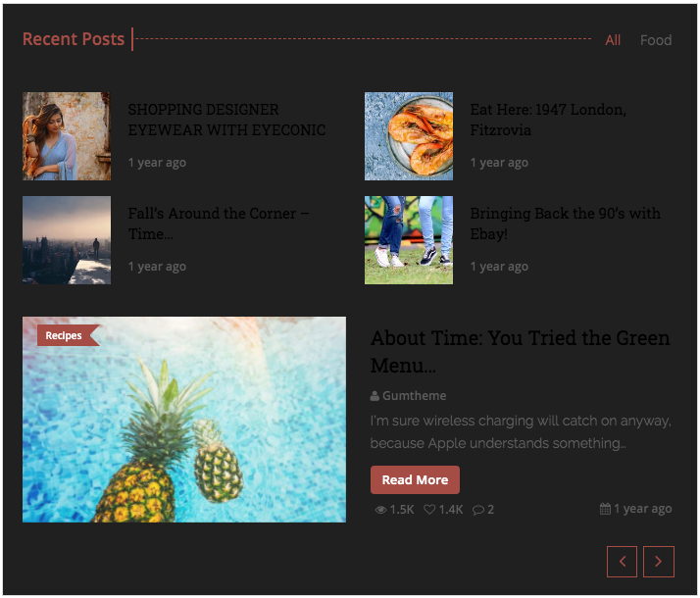Click the pineapple featured image
Image resolution: width=700 pixels, height=598 pixels.
tap(184, 420)
